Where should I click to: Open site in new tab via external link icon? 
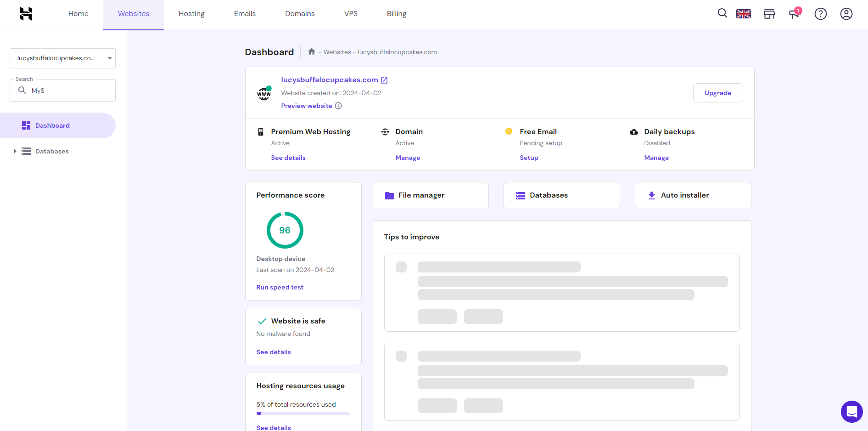point(385,79)
